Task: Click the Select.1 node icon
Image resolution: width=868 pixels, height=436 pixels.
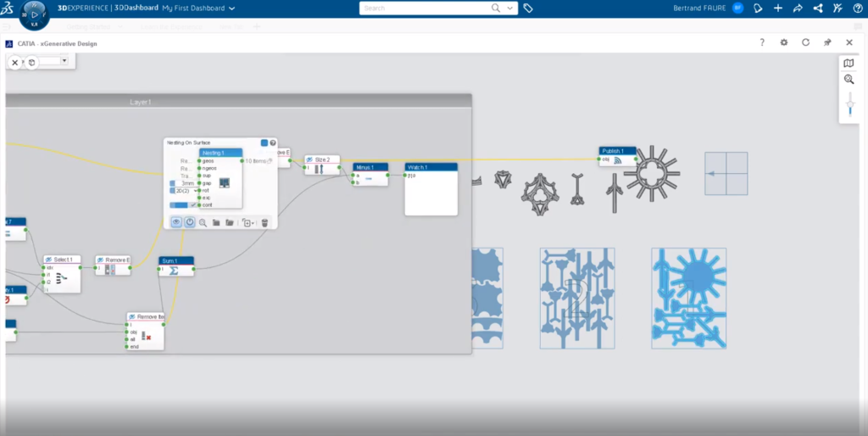Action: coord(61,278)
